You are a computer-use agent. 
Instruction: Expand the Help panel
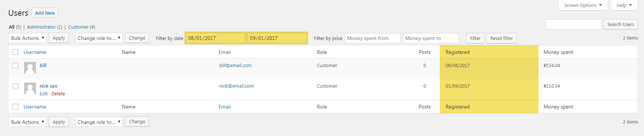[624, 5]
